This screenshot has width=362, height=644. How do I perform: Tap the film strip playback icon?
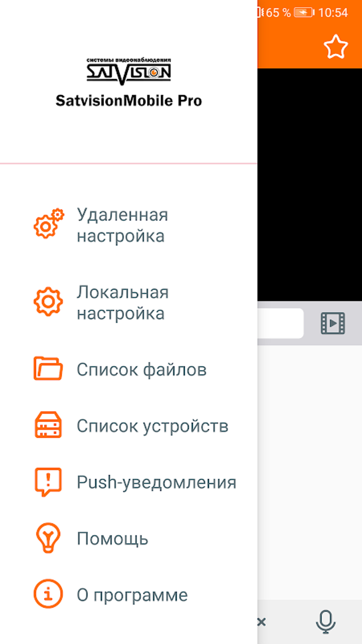(333, 323)
